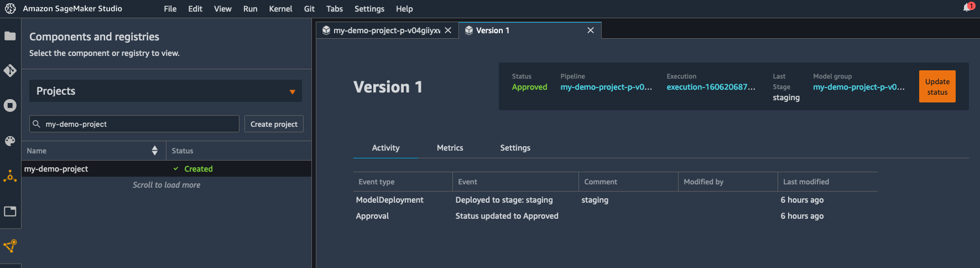
Task: Switch to my-demo-project-p-v04giiyx tab
Action: (x=387, y=30)
